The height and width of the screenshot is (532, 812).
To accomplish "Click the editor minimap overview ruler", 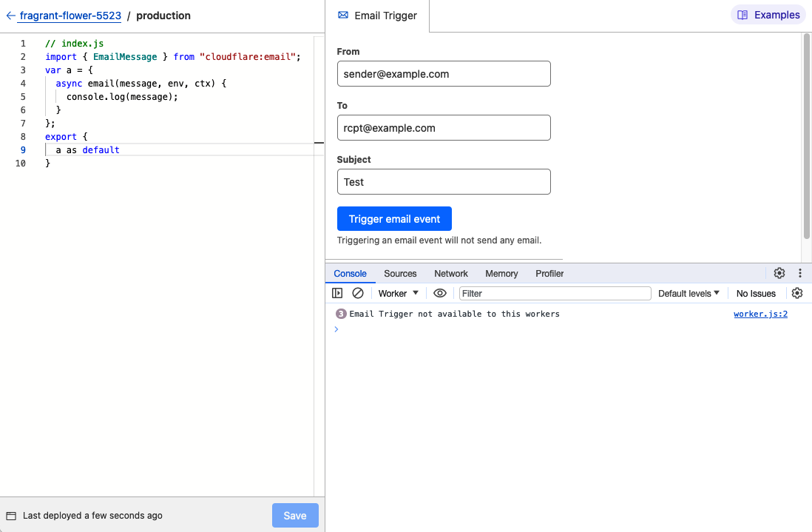I will pos(319,266).
